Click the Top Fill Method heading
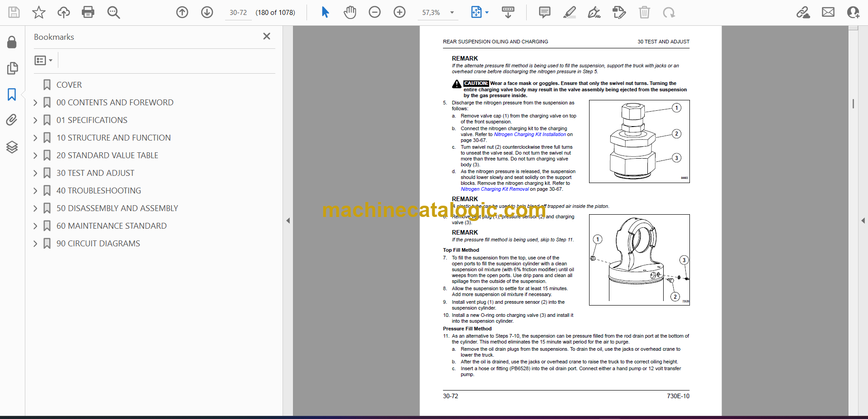This screenshot has width=868, height=419. tap(461, 250)
